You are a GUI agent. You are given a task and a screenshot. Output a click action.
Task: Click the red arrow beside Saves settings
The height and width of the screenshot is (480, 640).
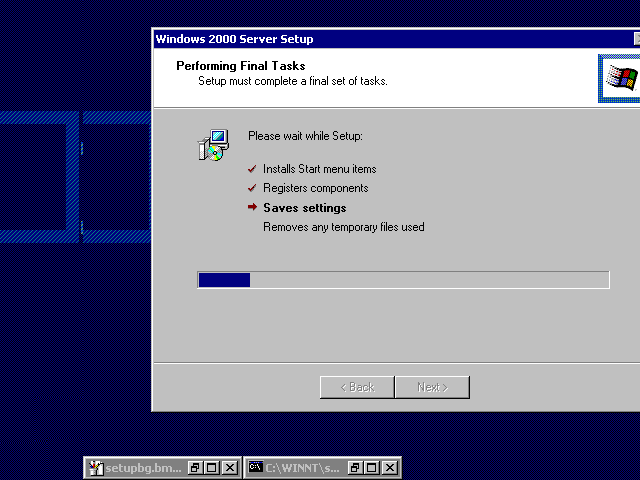point(252,208)
